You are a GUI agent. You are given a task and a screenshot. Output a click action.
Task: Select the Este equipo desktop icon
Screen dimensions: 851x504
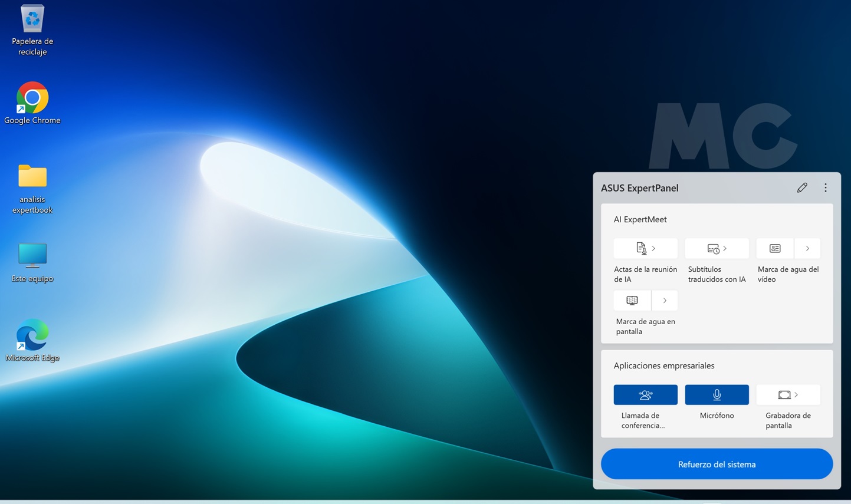click(32, 255)
